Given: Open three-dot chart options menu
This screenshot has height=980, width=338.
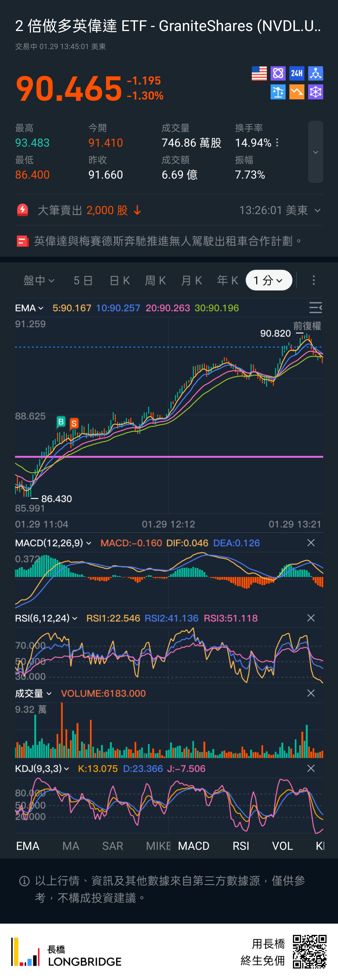Looking at the screenshot, I should pos(313,280).
